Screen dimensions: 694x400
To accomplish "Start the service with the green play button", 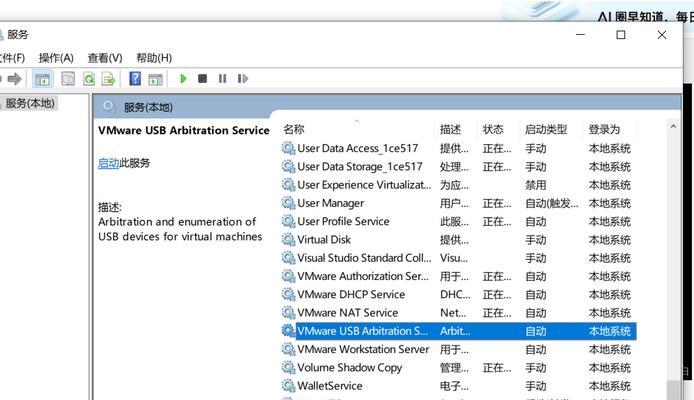I will pos(183,79).
